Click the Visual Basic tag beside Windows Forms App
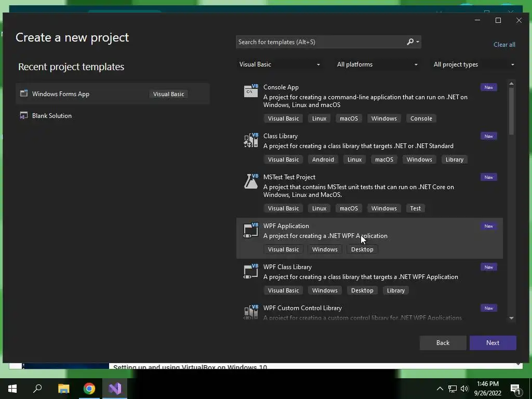This screenshot has width=532, height=399. click(169, 94)
